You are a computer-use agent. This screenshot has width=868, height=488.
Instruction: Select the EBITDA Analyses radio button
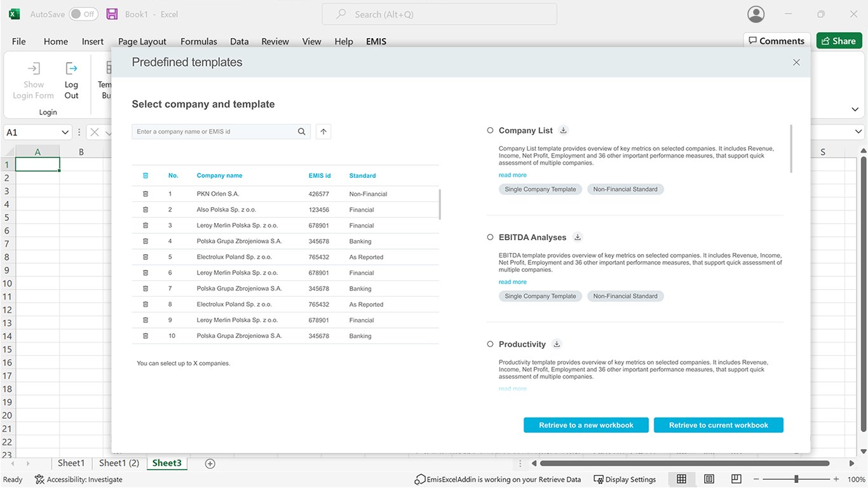point(490,237)
